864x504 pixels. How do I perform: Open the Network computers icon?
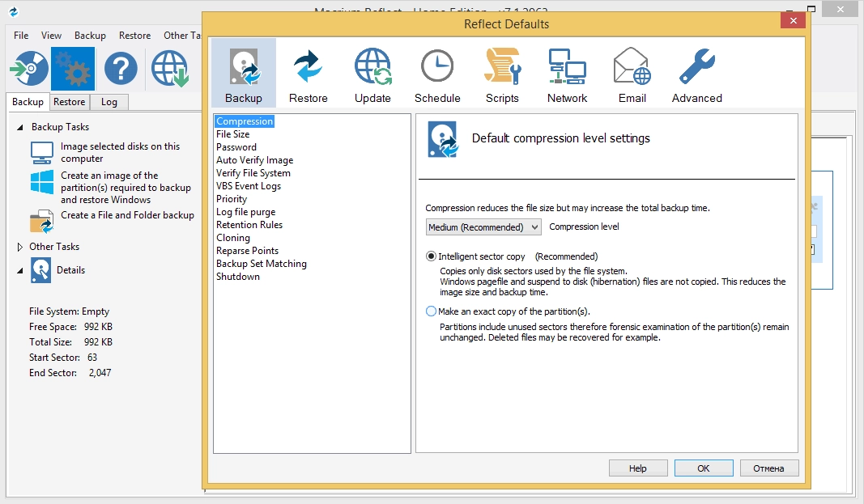pos(567,66)
